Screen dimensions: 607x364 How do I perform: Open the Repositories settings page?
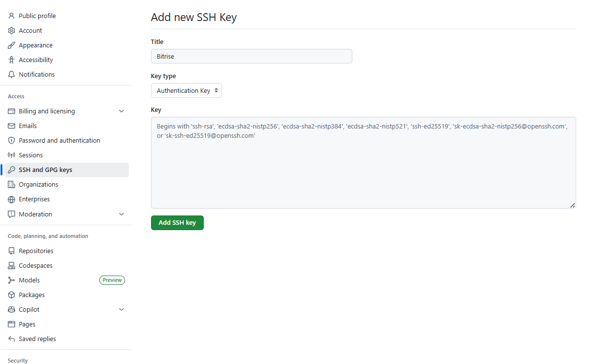point(36,251)
